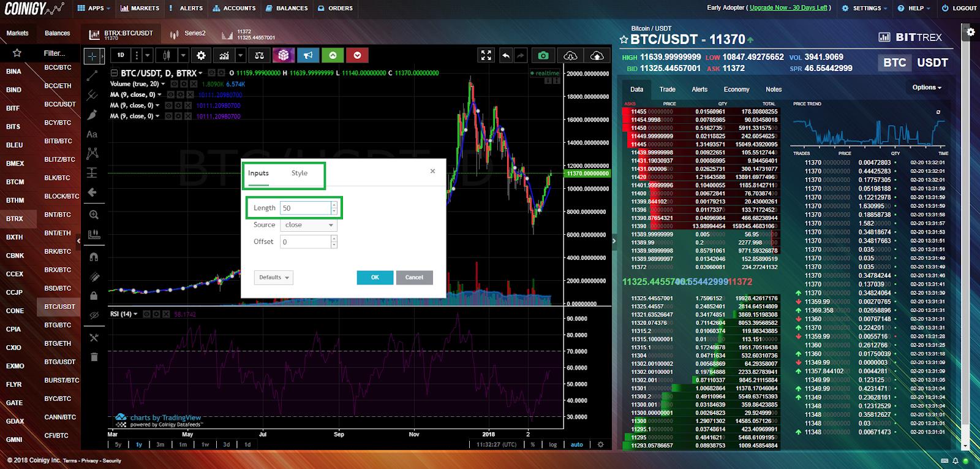980x469 pixels.
Task: Toggle stay in drawing mode
Action: 94,276
